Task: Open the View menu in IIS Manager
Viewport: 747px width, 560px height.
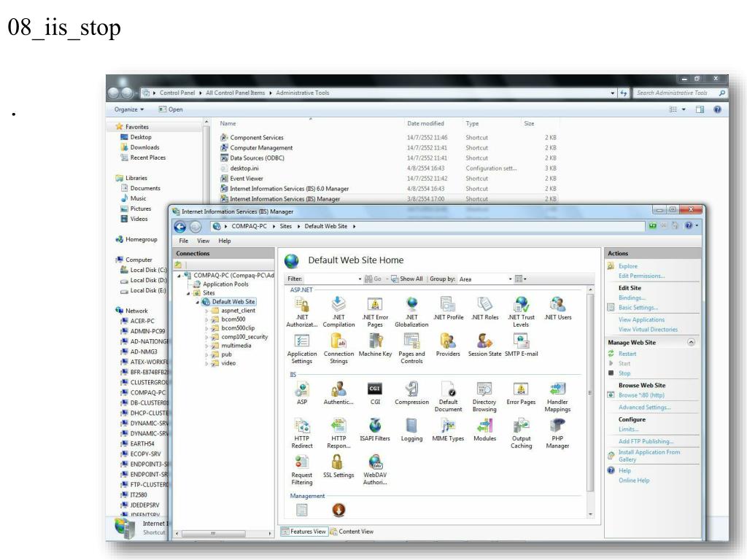Action: tap(203, 241)
